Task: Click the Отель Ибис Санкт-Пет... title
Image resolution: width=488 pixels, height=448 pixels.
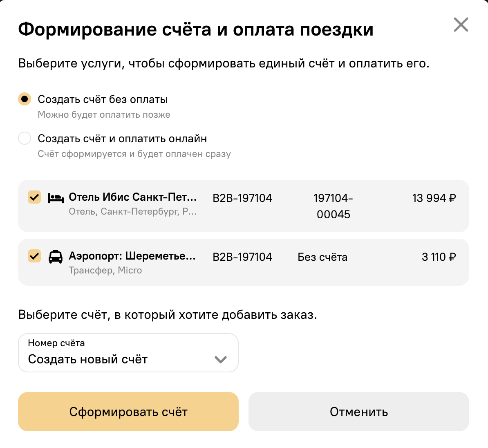Action: 132,197
